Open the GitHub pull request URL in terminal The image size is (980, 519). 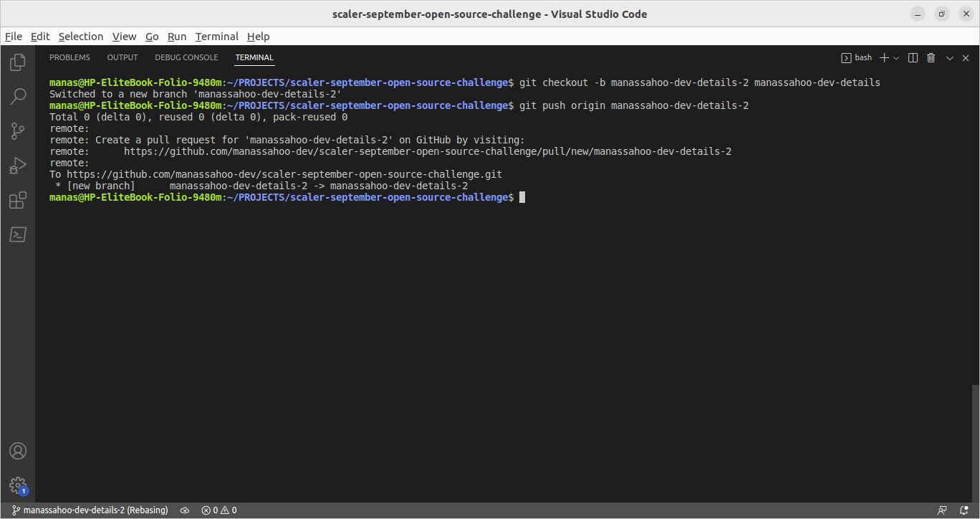click(x=428, y=151)
